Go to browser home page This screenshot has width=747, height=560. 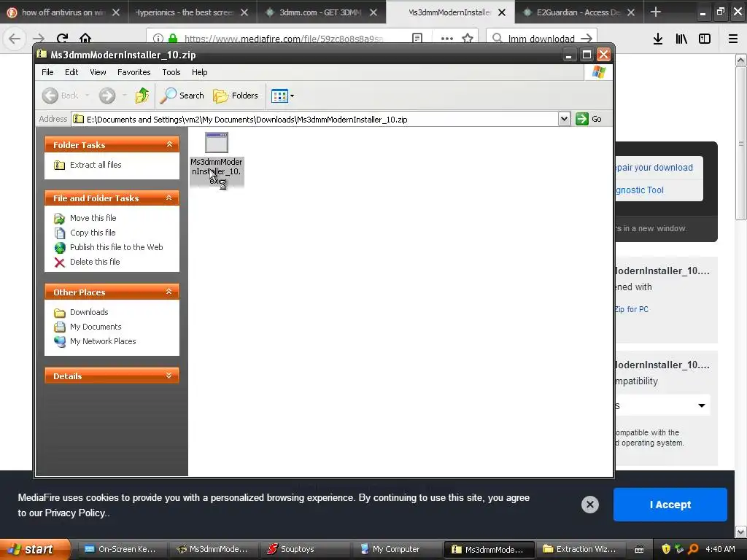click(x=85, y=38)
